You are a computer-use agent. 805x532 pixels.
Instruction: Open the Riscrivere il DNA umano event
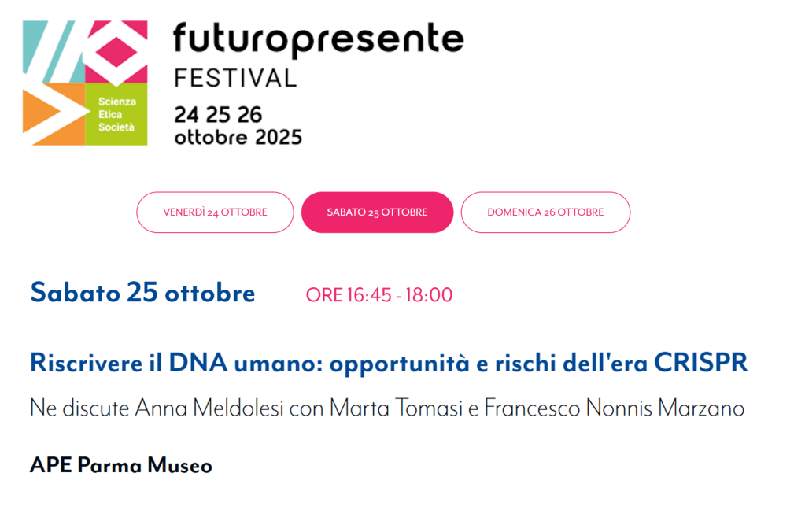coord(388,363)
